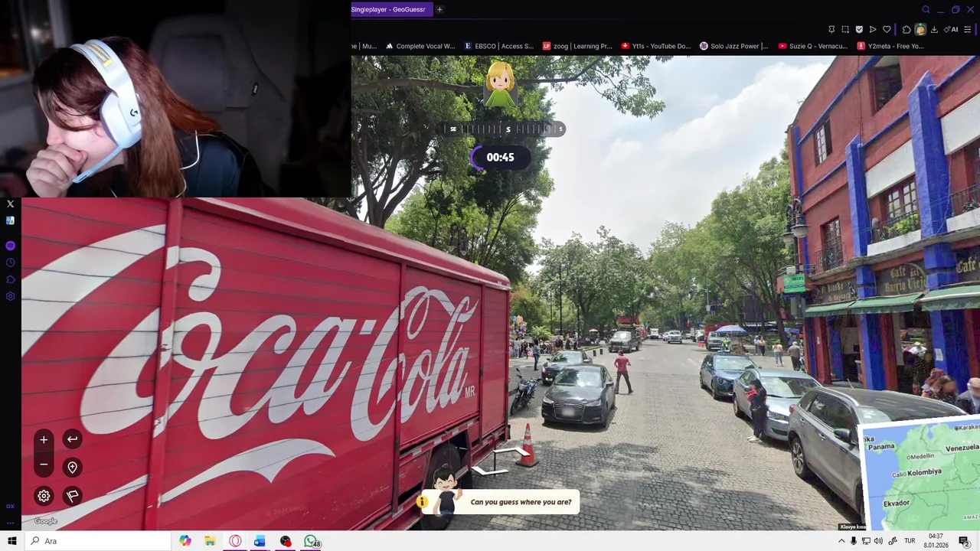
Task: Click the compass heading bar
Action: coord(501,129)
